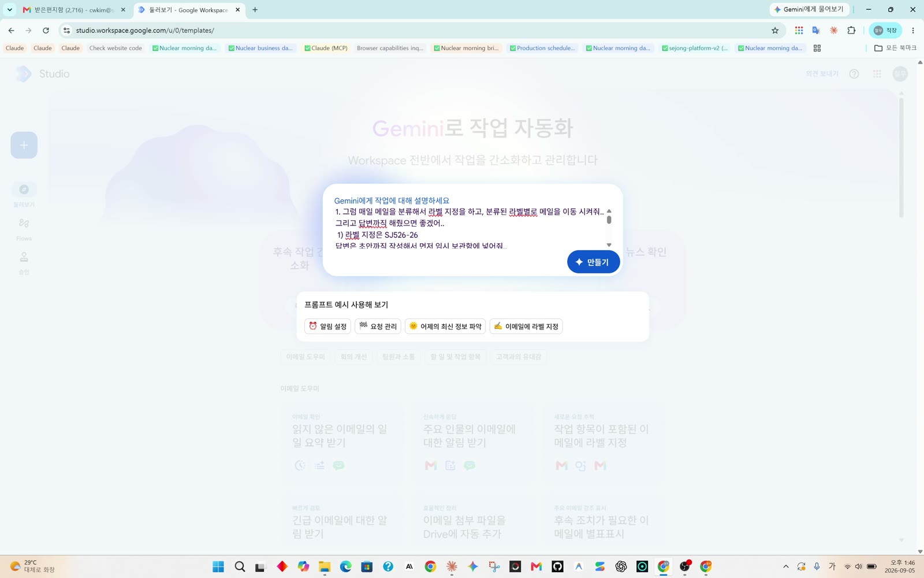Screen dimensions: 924x578
Task: Open a new browser tab with plus
Action: click(x=255, y=10)
